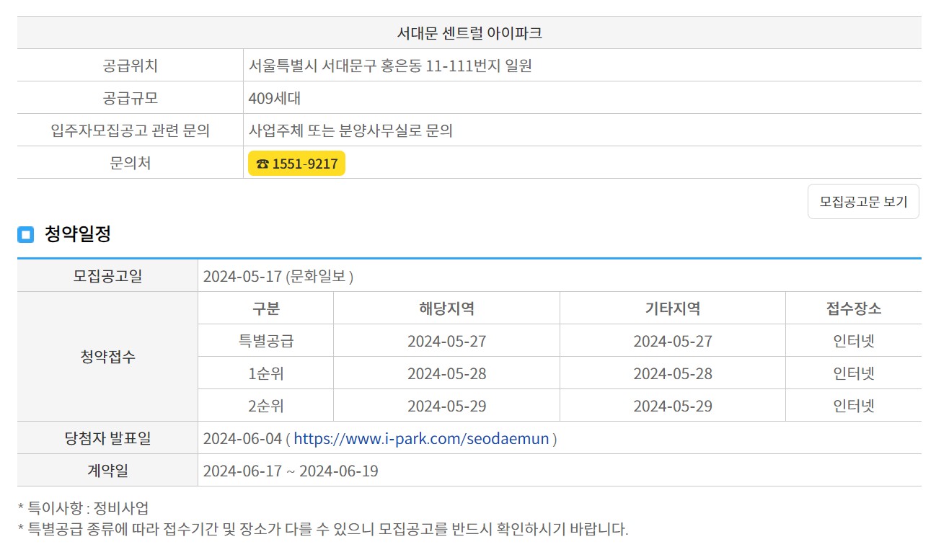This screenshot has height=560, width=936.
Task: Select 특별공급 기타지역 date 2024-05-27
Action: tap(673, 341)
